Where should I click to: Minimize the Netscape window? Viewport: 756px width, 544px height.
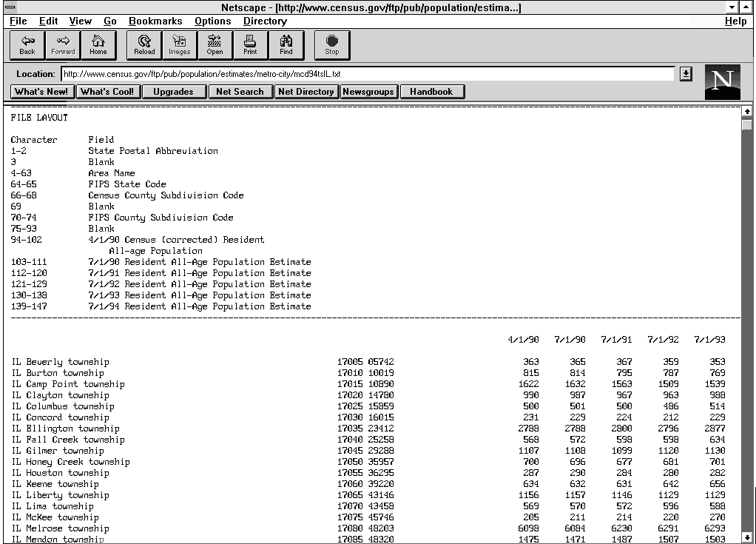(732, 7)
